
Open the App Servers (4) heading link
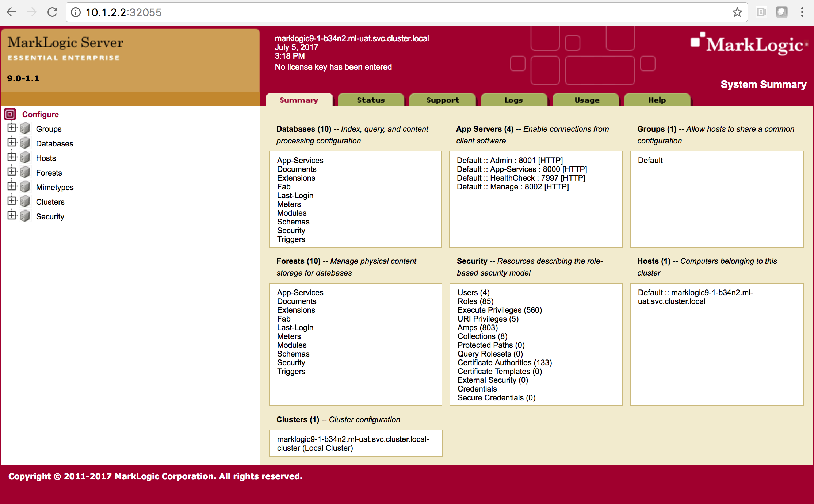485,129
